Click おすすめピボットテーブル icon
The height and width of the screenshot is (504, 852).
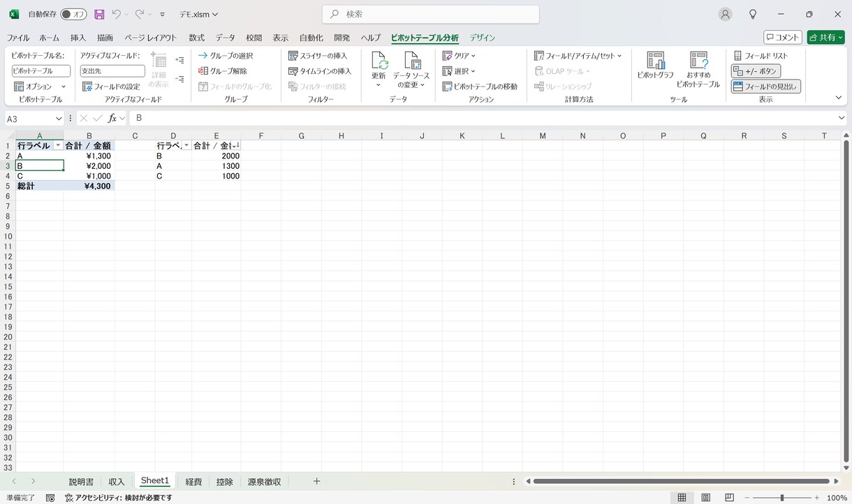(698, 61)
